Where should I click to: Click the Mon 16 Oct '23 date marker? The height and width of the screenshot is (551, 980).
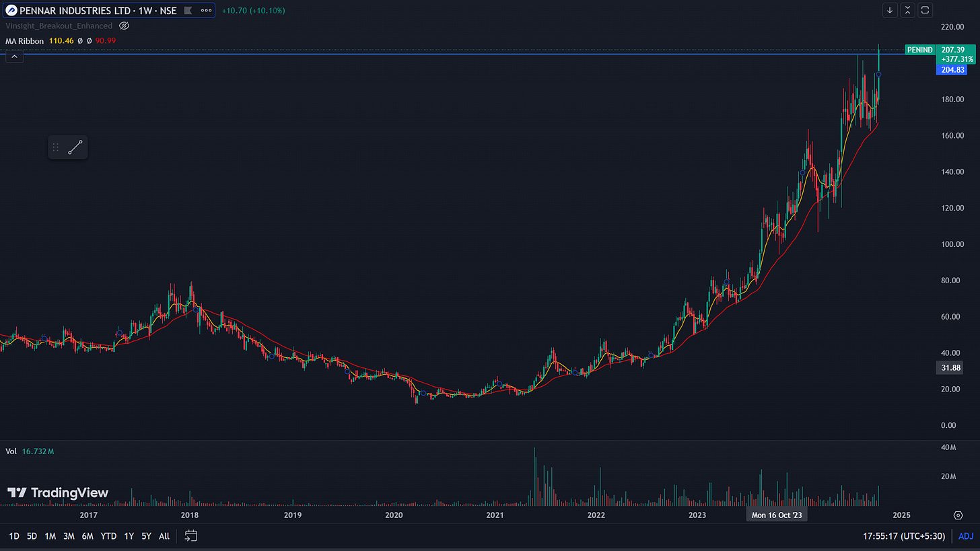pos(777,515)
